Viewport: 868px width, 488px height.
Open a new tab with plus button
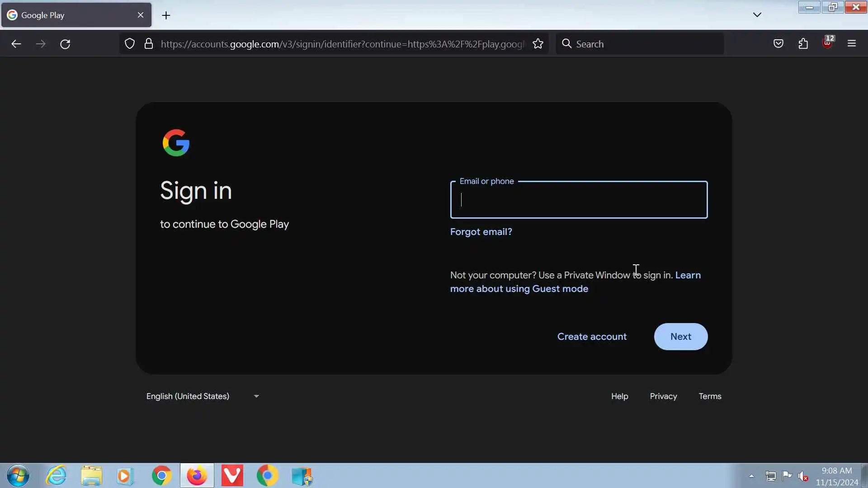[166, 15]
